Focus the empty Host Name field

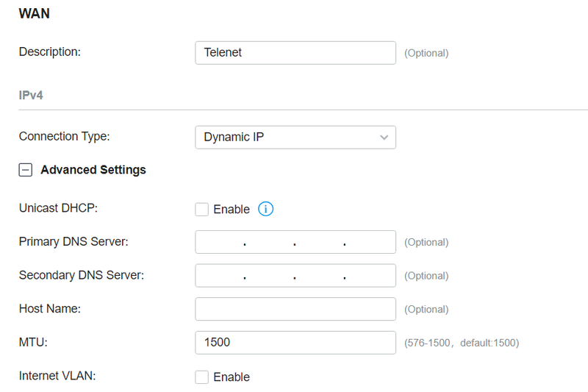click(x=295, y=309)
